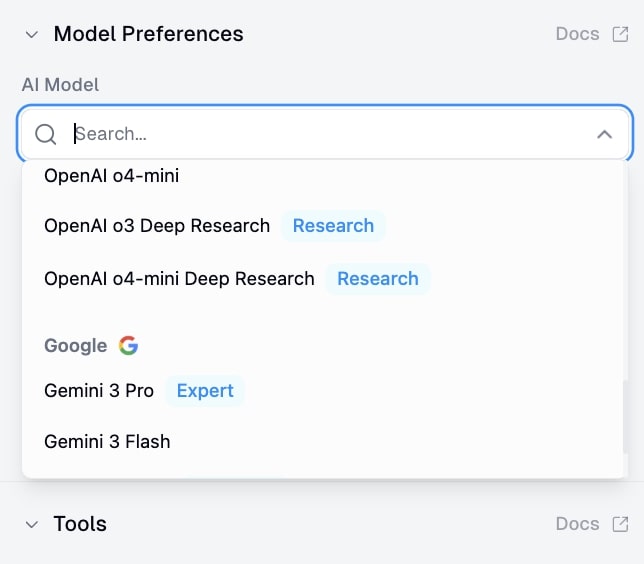644x564 pixels.
Task: Click Model Preferences external link icon
Action: [x=620, y=34]
